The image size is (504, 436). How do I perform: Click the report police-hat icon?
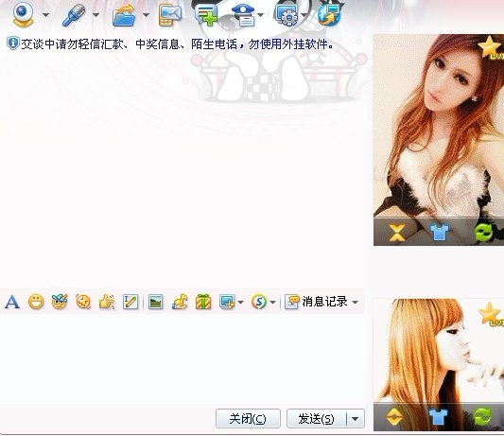tap(244, 15)
